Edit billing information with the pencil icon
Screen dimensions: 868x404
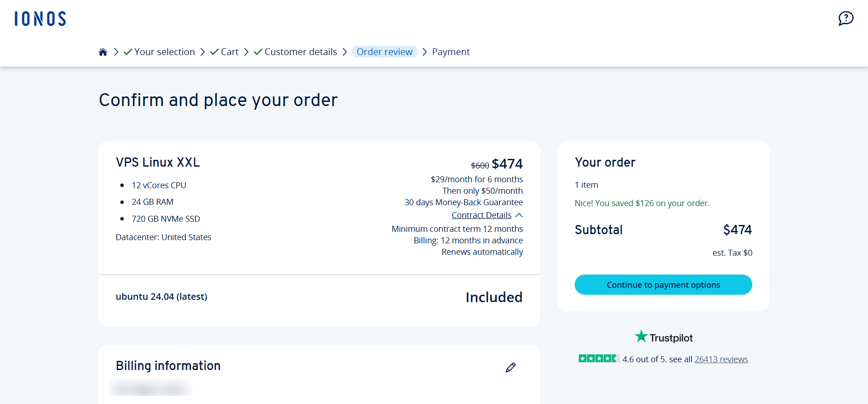click(x=510, y=367)
